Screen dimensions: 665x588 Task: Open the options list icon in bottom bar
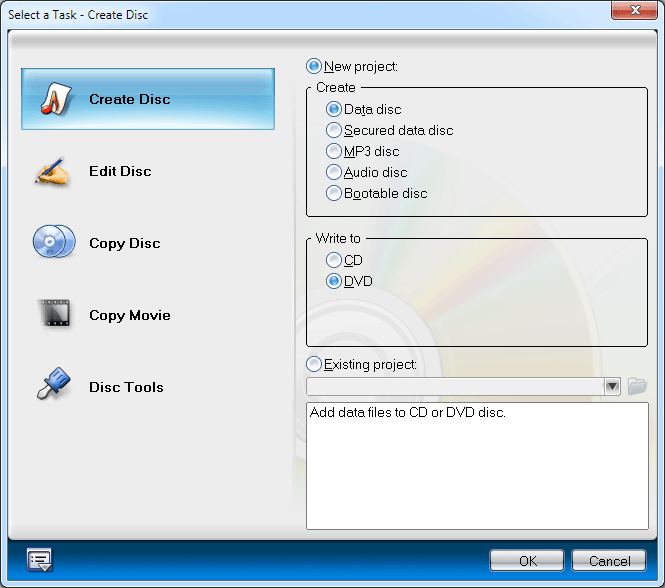click(x=39, y=560)
